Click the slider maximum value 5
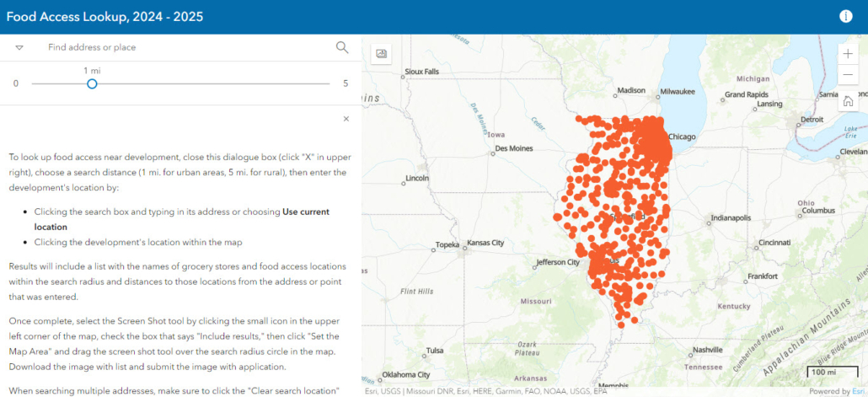Screen dimensions: 868x397 (x=345, y=83)
